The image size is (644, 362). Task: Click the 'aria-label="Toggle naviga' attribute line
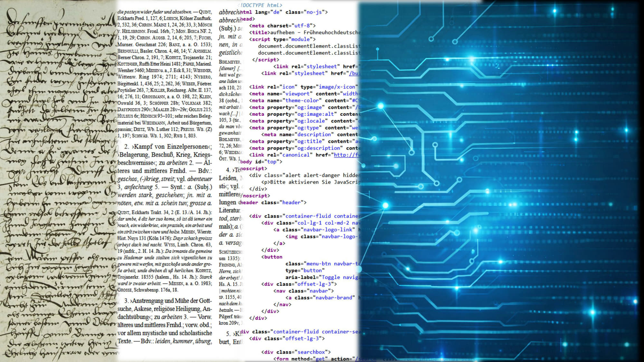[323, 277]
